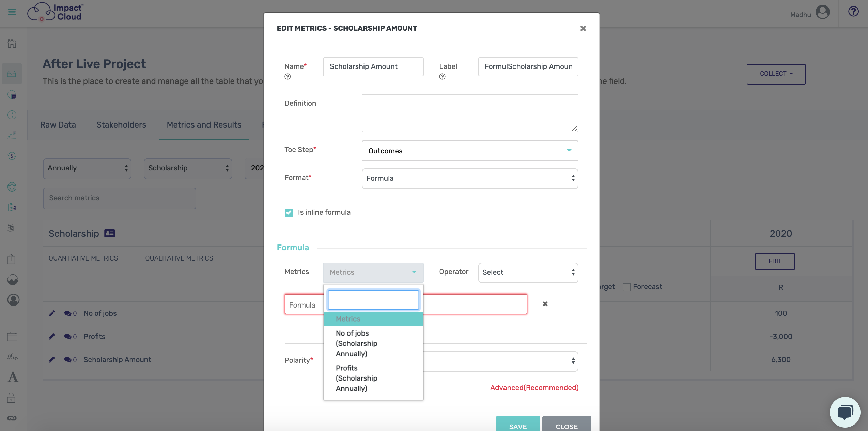Select Profits (Scholarship Annually) option
This screenshot has height=431, width=868.
click(373, 378)
